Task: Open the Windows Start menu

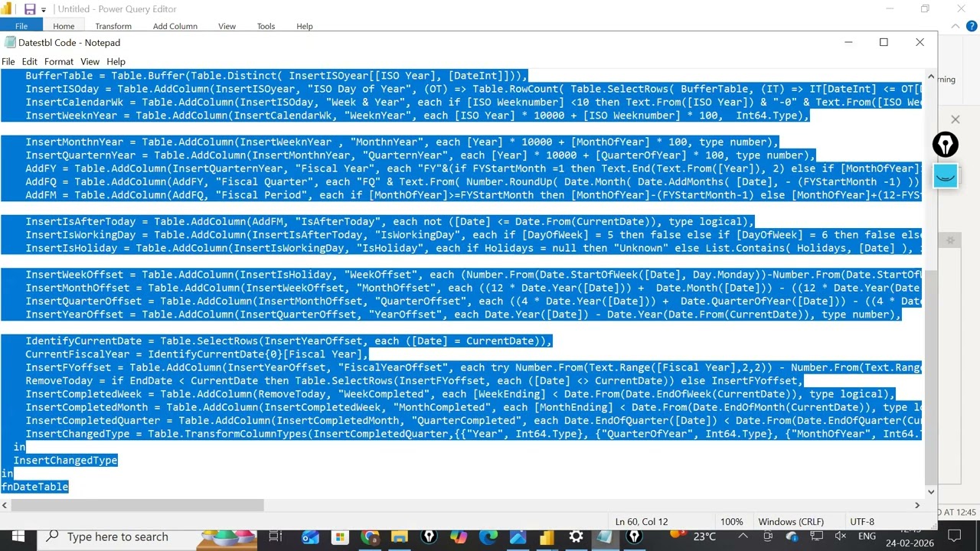Action: pos(18,536)
